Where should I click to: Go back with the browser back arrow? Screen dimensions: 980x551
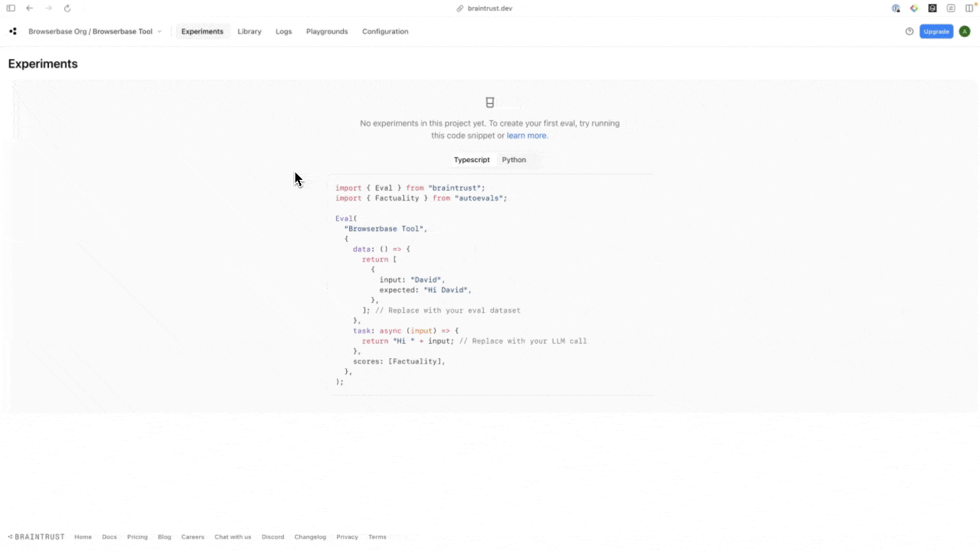[x=29, y=8]
